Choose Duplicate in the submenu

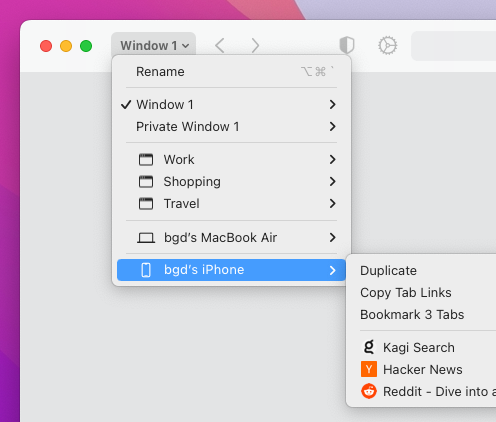(x=388, y=271)
